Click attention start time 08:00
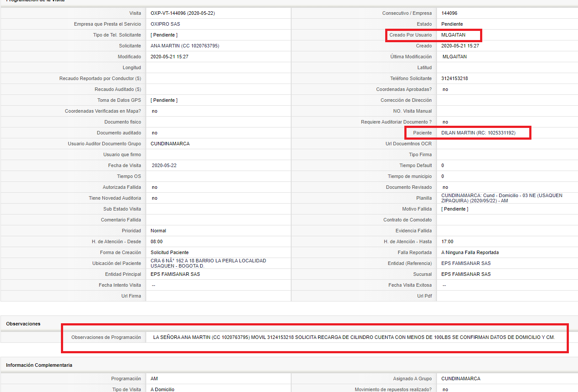This screenshot has height=392, width=578. coord(157,241)
